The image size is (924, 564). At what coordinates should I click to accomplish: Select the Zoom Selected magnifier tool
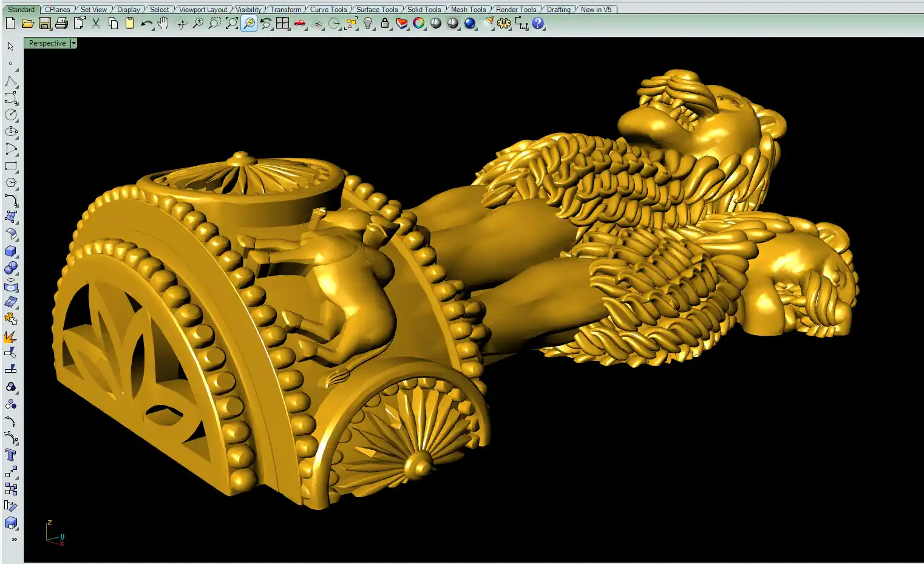249,24
